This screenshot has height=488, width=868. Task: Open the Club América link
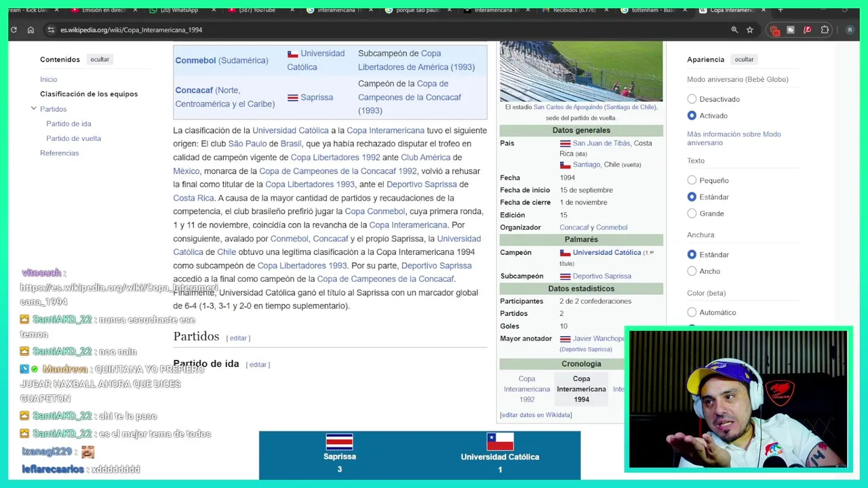pyautogui.click(x=425, y=157)
